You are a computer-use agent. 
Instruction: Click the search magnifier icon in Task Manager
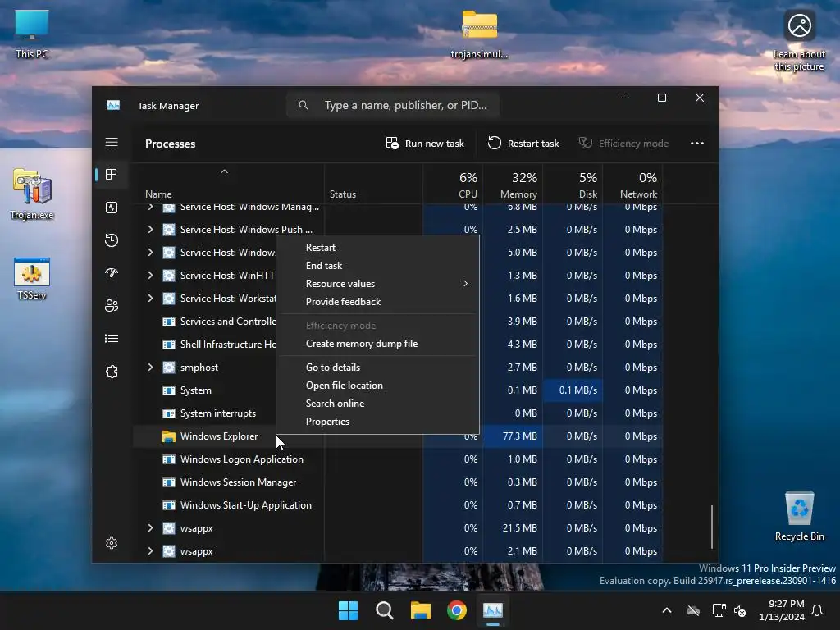tap(304, 105)
